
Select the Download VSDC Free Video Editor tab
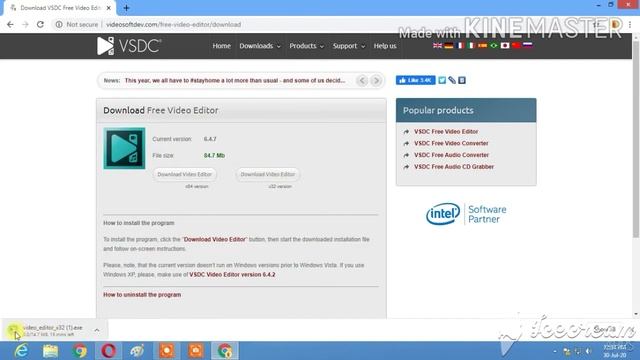pyautogui.click(x=60, y=8)
